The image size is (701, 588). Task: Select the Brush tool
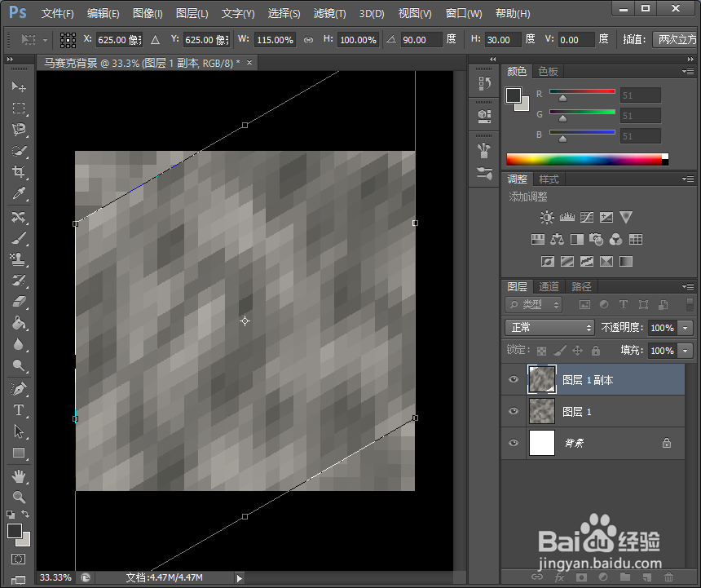coord(19,238)
